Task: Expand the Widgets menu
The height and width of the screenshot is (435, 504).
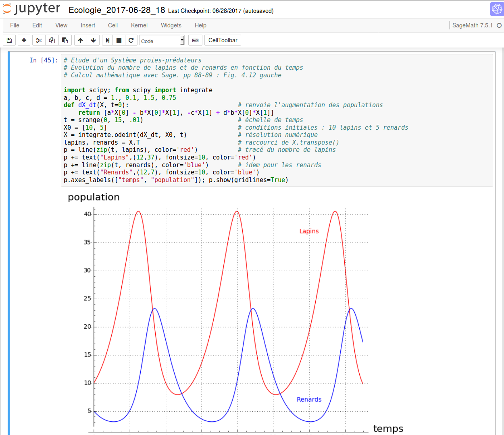Action: click(171, 25)
